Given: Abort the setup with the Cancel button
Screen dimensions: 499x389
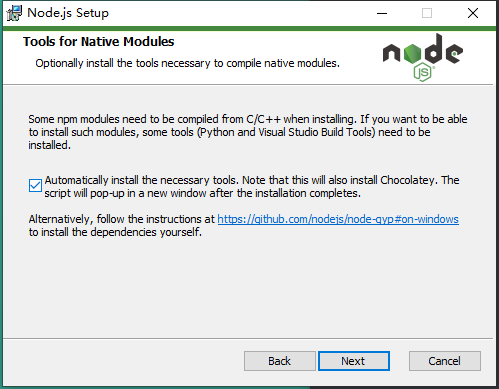Looking at the screenshot, I should 445,361.
